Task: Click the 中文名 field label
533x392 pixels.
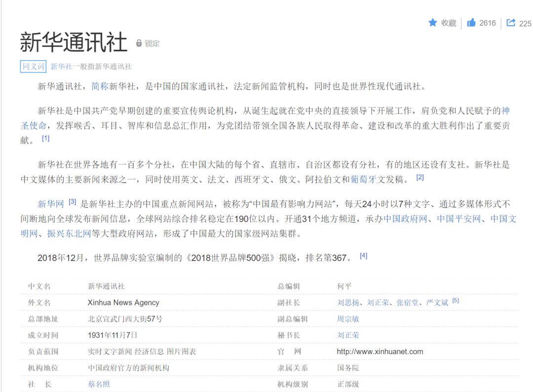Action: click(39, 286)
